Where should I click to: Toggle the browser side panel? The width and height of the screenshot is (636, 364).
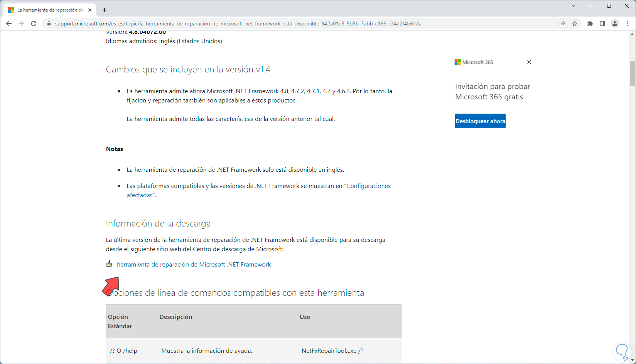[602, 23]
